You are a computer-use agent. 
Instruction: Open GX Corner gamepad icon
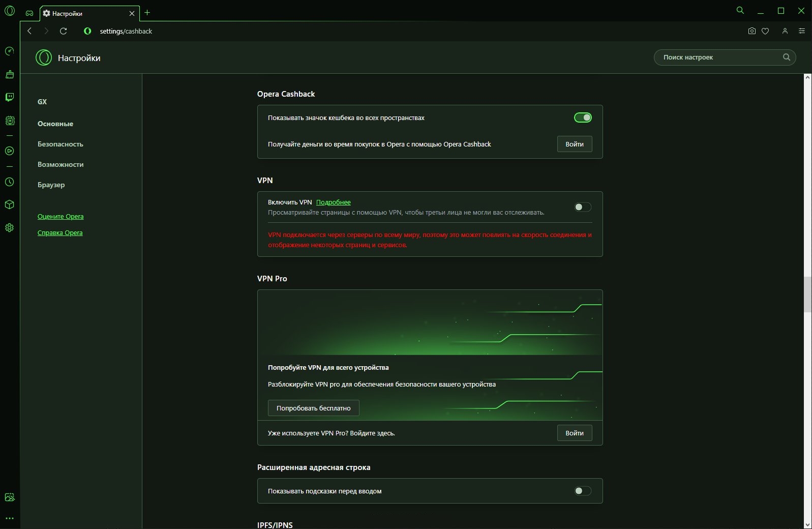coord(29,13)
